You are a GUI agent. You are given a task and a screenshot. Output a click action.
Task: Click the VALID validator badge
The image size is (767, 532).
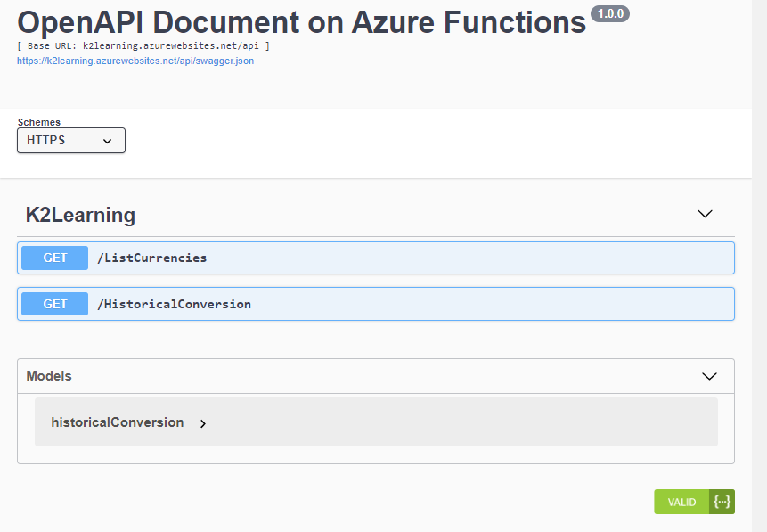coord(681,502)
